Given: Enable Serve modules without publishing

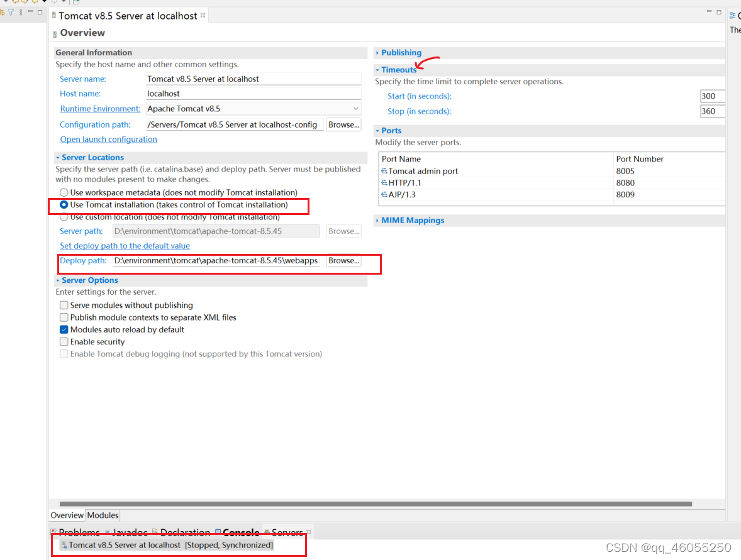Looking at the screenshot, I should tap(64, 305).
